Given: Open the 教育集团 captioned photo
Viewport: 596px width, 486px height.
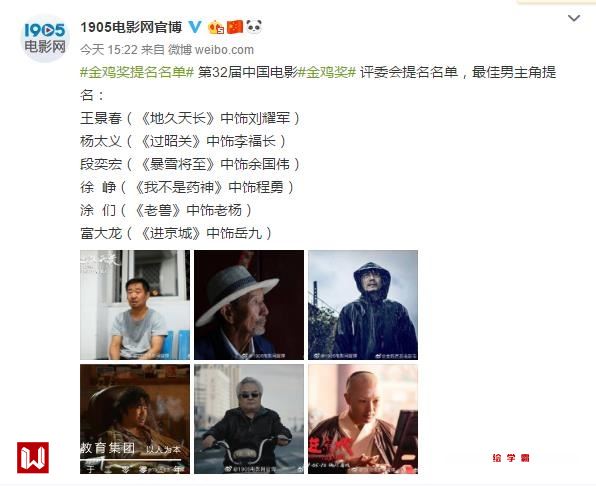Looking at the screenshot, I should click(135, 419).
